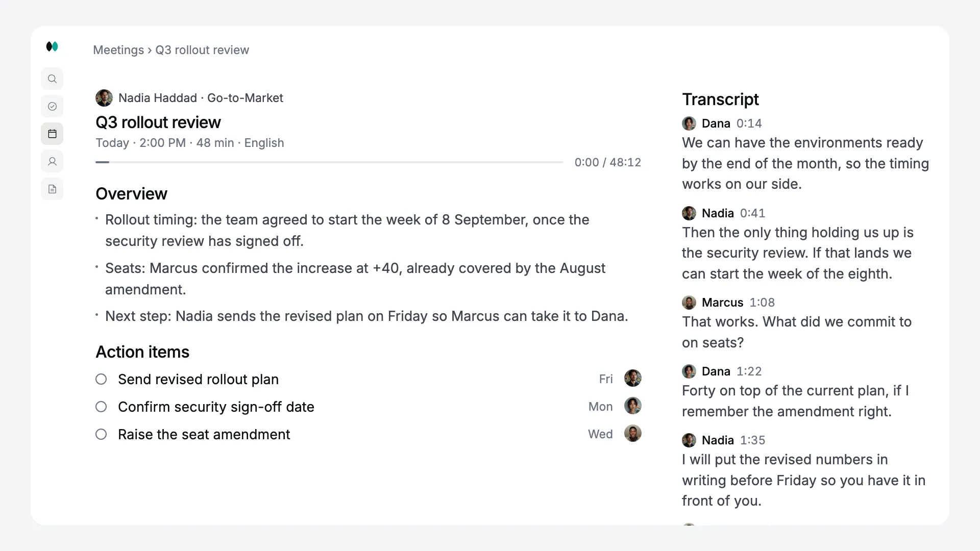Image resolution: width=980 pixels, height=551 pixels.
Task: Click the Go-to-Market team label
Action: (245, 98)
